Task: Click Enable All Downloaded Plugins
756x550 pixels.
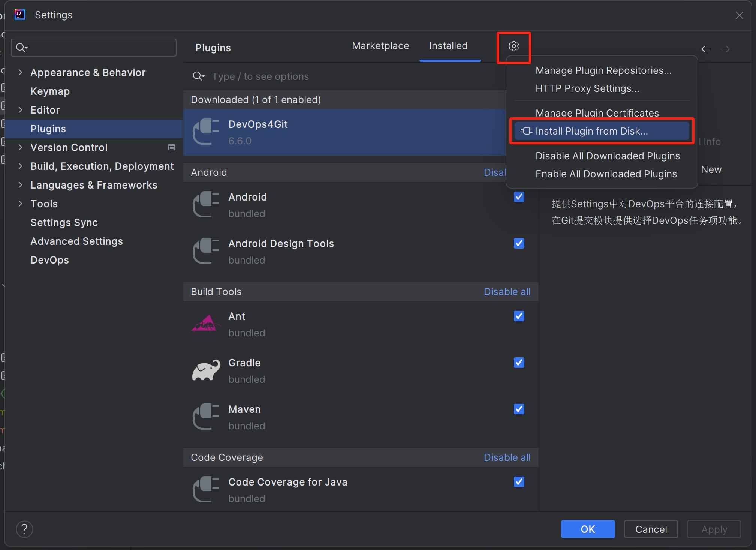Action: [x=606, y=174]
